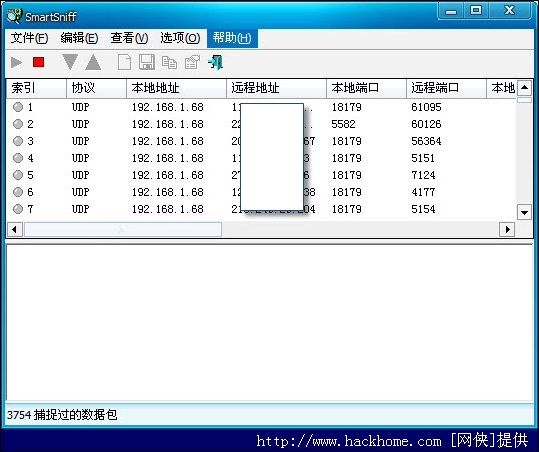This screenshot has height=452, width=539.
Task: Select remote port value 4177
Action: (423, 192)
